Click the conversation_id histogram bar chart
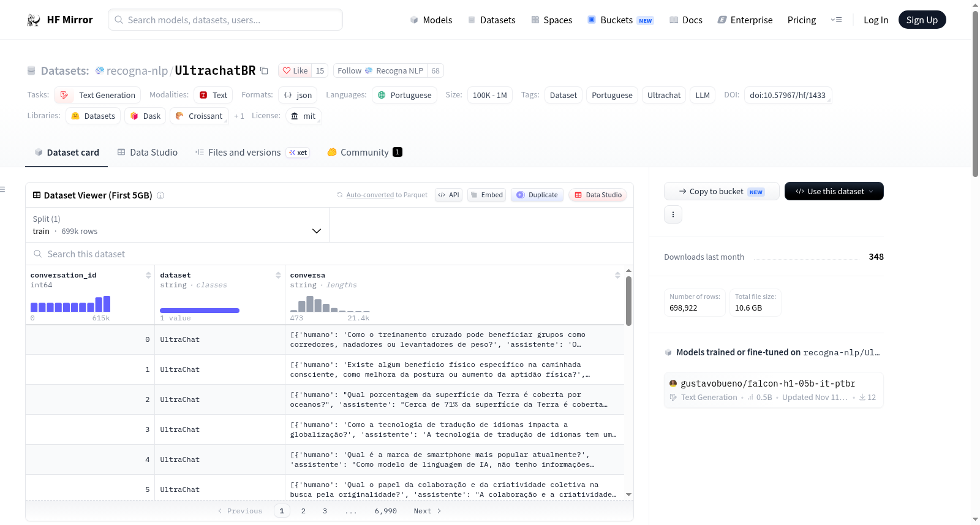Viewport: 980px width, 525px height. (x=70, y=304)
